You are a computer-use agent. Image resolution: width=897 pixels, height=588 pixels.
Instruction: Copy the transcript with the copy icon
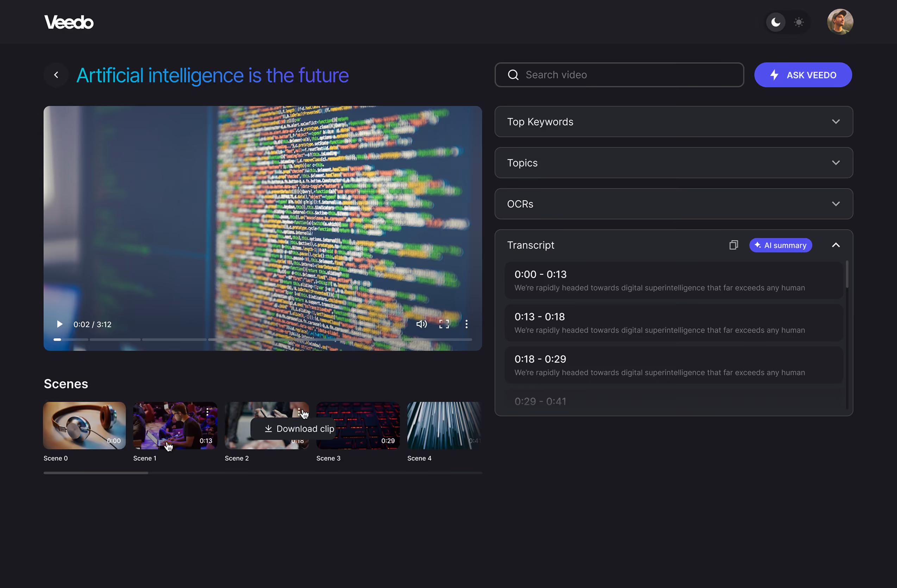click(733, 245)
